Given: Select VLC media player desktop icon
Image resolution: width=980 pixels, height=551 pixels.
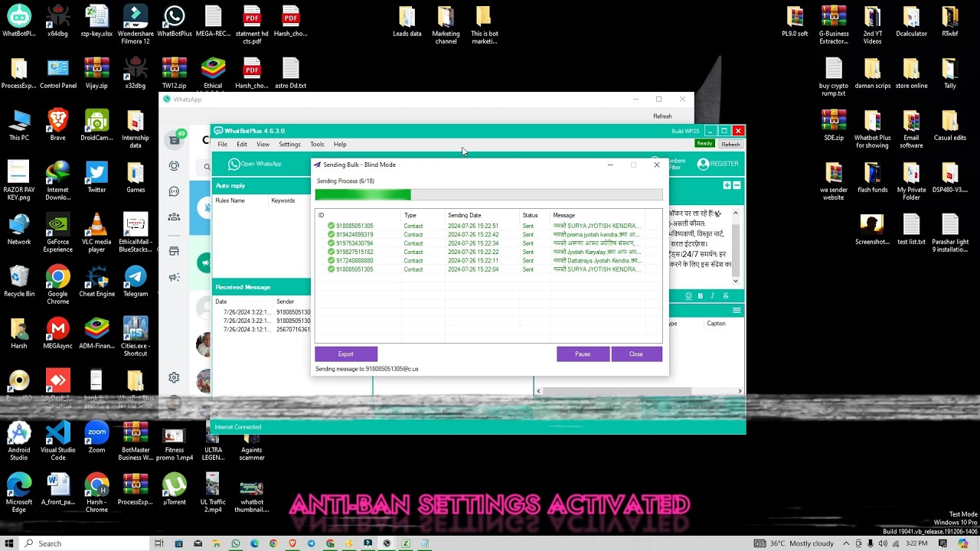Looking at the screenshot, I should click(x=96, y=233).
